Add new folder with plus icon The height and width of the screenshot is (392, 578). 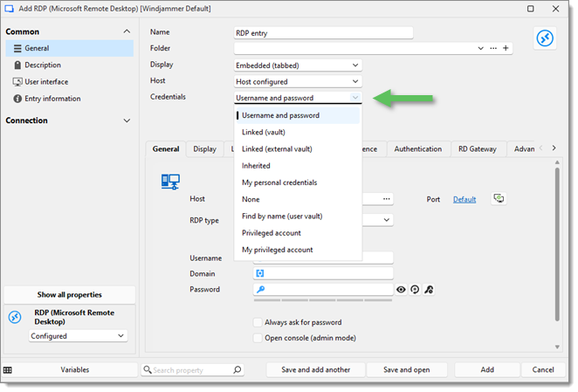(506, 48)
